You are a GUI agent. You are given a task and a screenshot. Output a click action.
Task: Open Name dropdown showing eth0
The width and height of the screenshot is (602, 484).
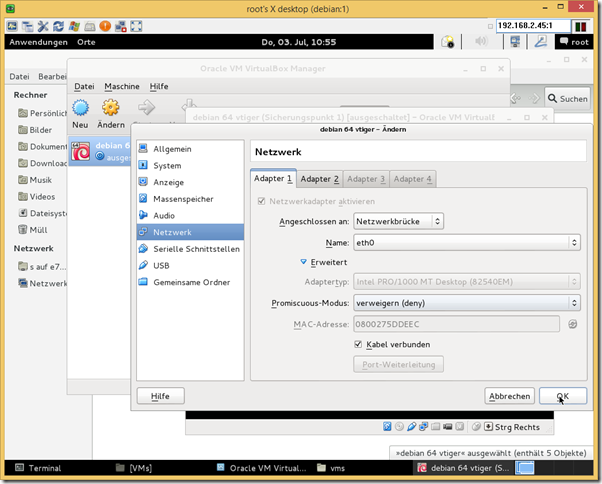tap(466, 243)
